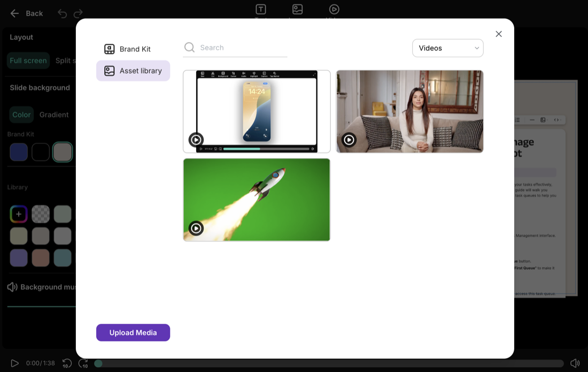This screenshot has height=372, width=588.
Task: Switch slide background to Gradient
Action: [x=54, y=115]
